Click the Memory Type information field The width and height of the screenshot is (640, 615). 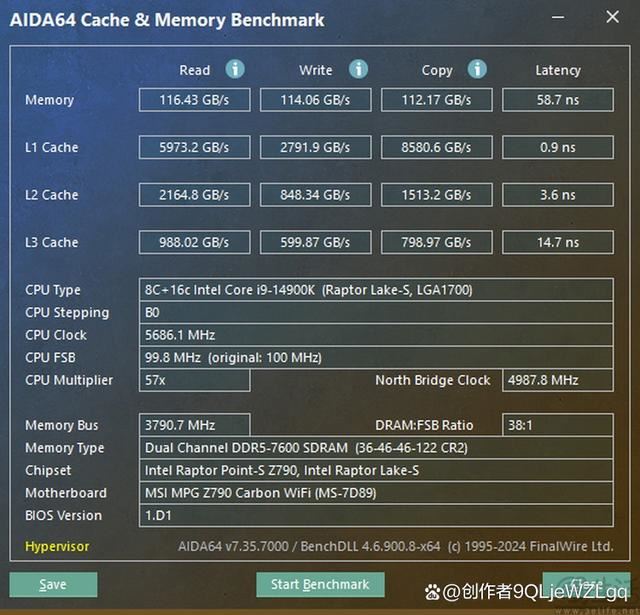(376, 448)
